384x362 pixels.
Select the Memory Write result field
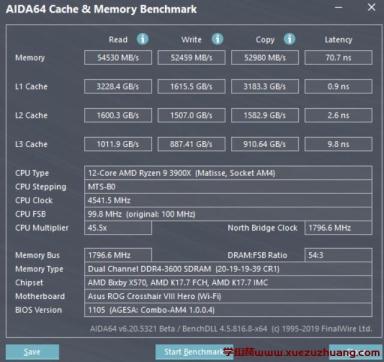tap(191, 58)
